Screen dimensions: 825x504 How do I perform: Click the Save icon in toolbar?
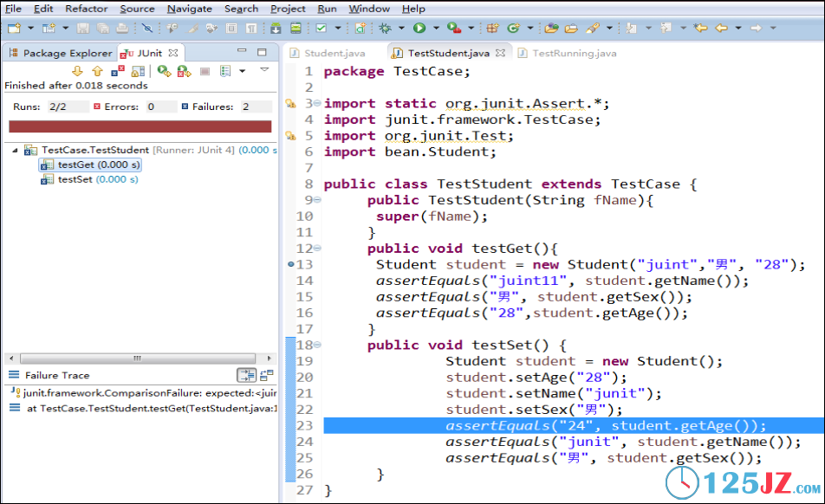(82, 28)
